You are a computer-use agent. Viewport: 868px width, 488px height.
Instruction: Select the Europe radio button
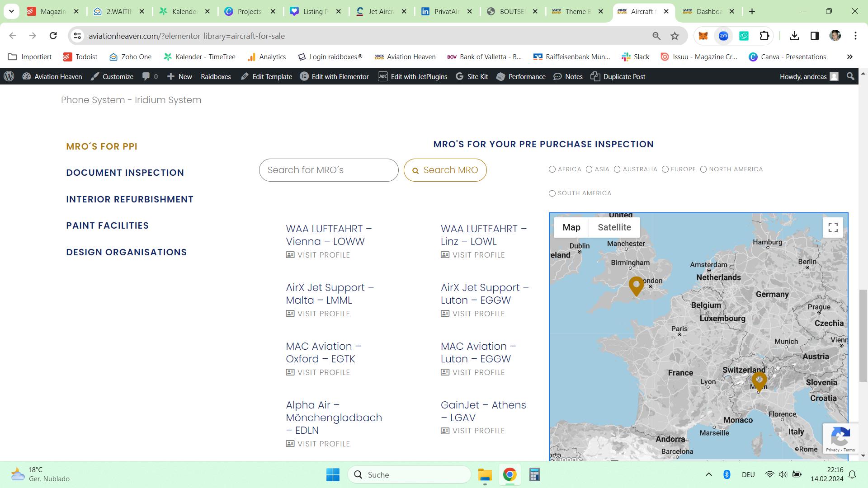665,169
